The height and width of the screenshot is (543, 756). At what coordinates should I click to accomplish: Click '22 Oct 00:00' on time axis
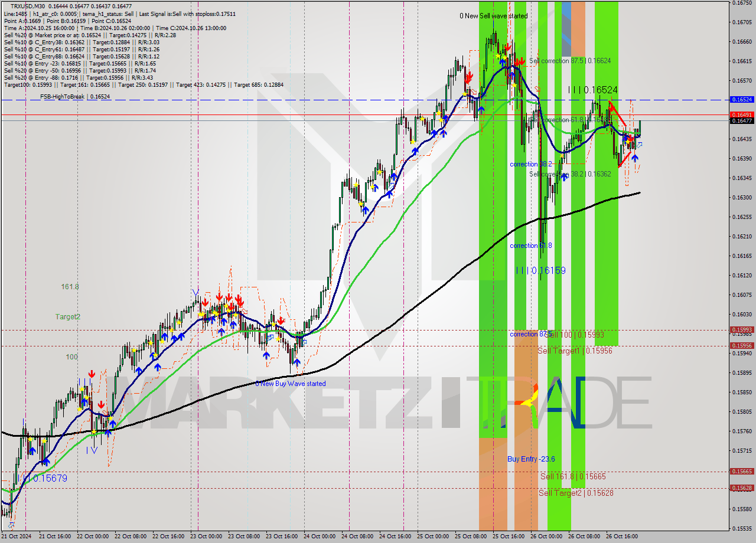(x=93, y=537)
